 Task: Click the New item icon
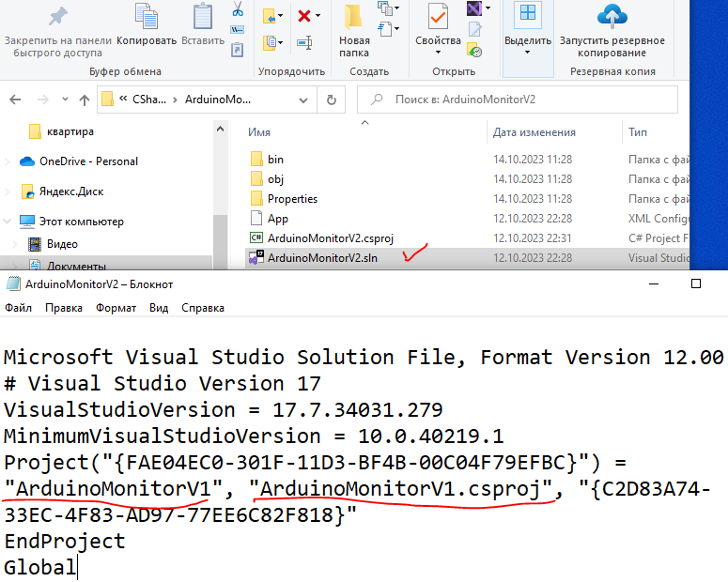coord(384,8)
